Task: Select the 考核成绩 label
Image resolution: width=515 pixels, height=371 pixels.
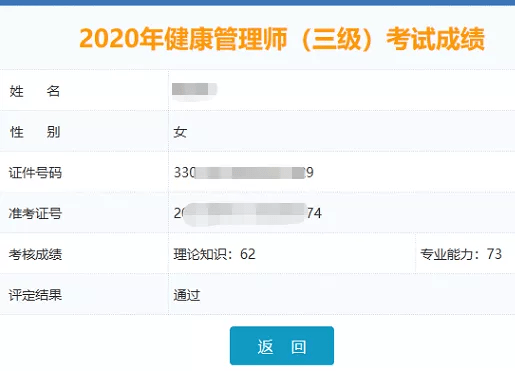Action: pyautogui.click(x=35, y=254)
